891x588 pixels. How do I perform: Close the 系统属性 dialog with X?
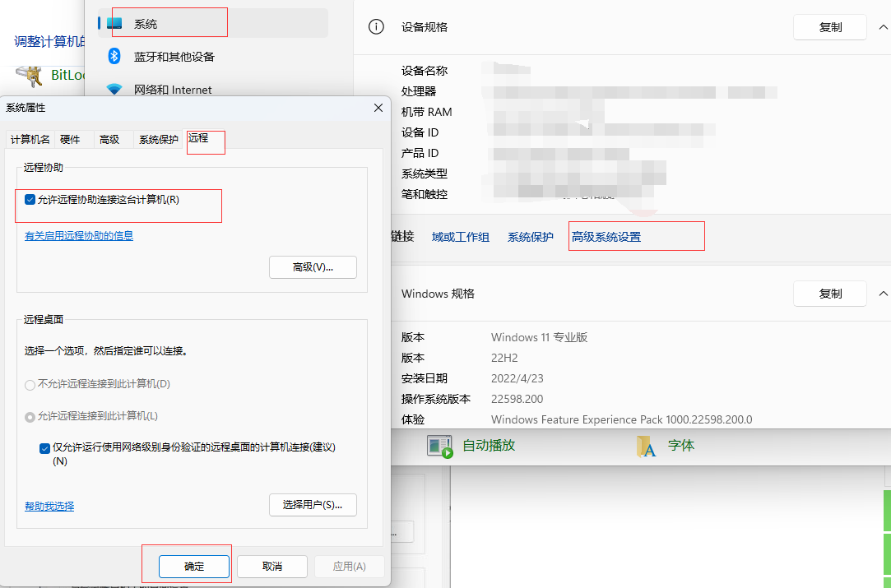pos(378,108)
